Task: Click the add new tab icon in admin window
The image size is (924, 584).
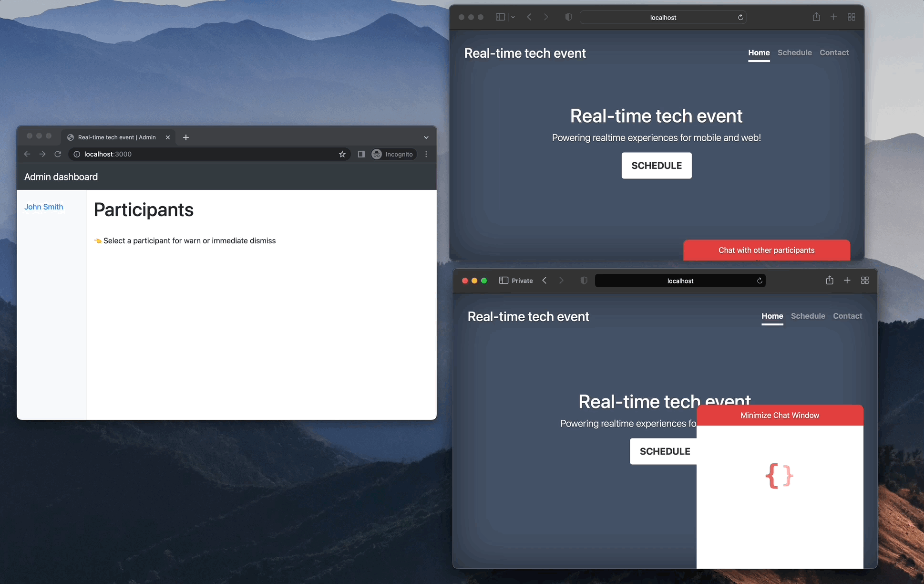Action: tap(186, 137)
